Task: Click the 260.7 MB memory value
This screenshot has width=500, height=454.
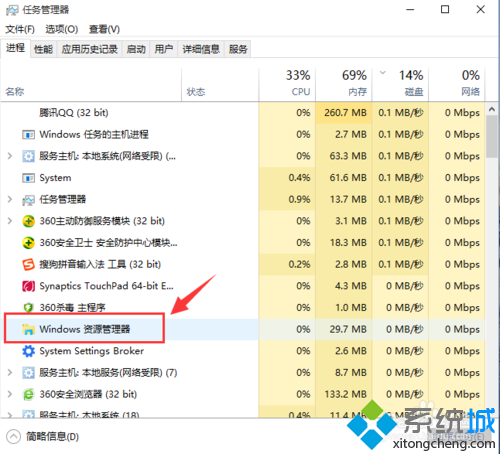Action: point(345,113)
